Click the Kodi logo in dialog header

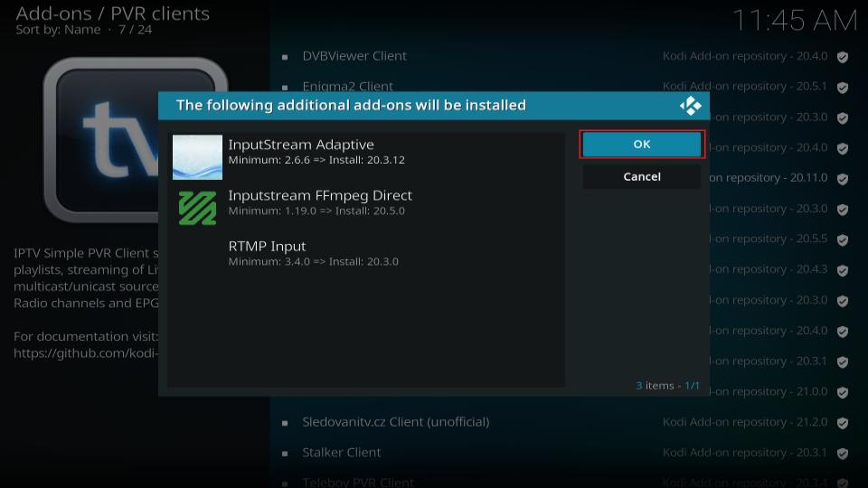[x=690, y=105]
